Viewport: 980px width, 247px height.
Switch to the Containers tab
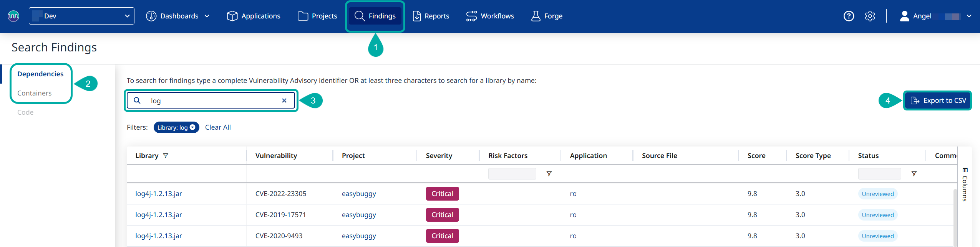click(34, 93)
